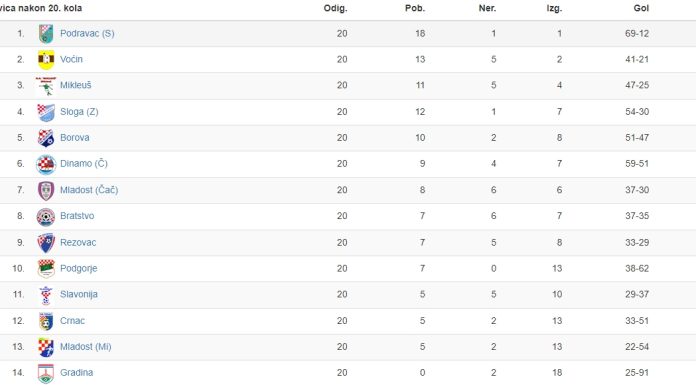Image resolution: width=696 pixels, height=385 pixels.
Task: Click the Bratstvo round club crest
Action: pos(46,216)
